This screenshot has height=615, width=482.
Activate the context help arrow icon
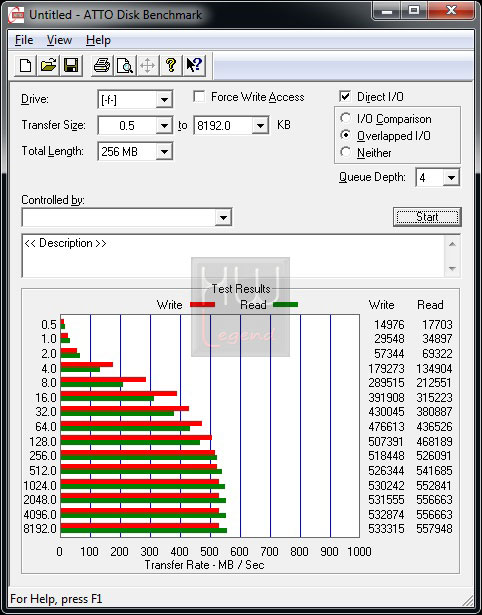194,66
